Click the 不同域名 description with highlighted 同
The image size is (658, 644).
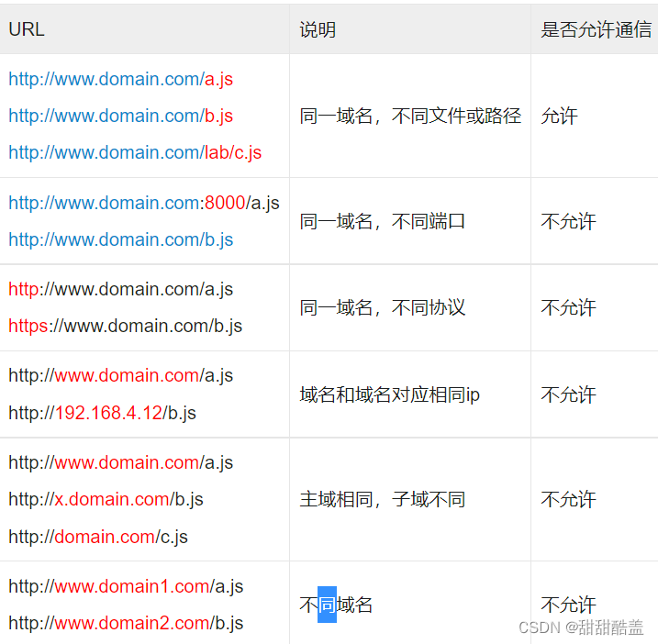pos(336,605)
